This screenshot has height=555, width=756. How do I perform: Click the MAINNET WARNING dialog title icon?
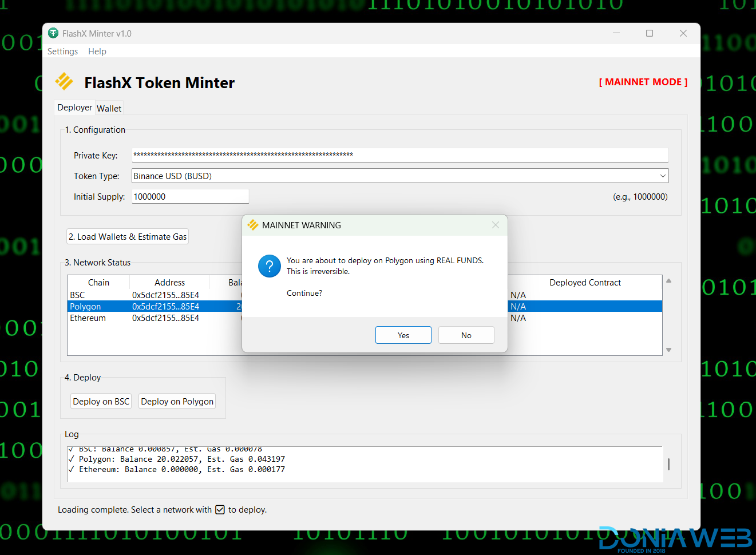[252, 225]
